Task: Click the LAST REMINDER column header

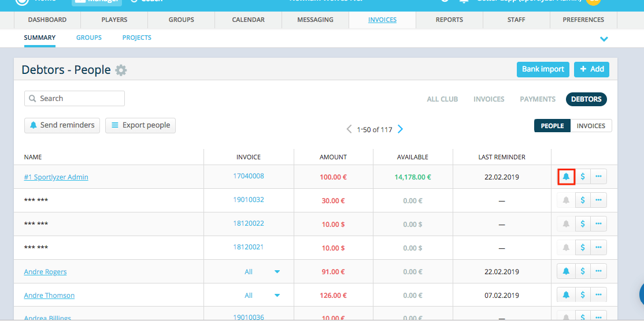Action: point(501,157)
